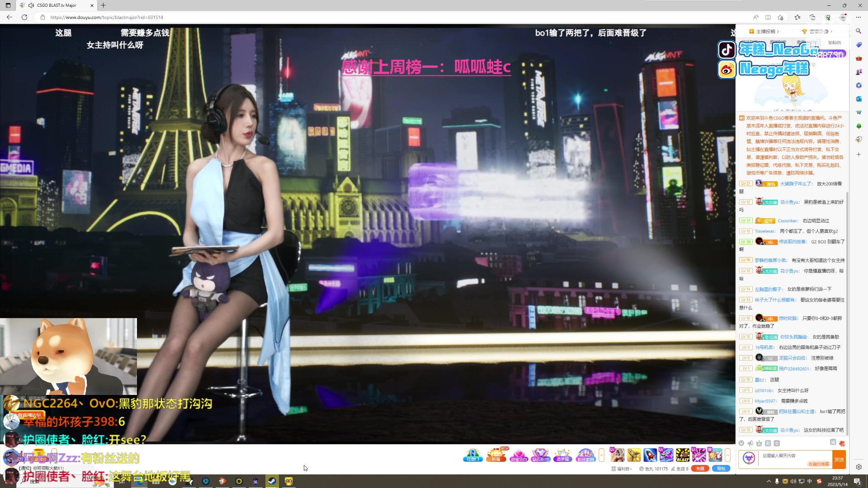Open the 祈福 blessing activity icon
Viewport: 868px width, 488px height.
pos(496,455)
